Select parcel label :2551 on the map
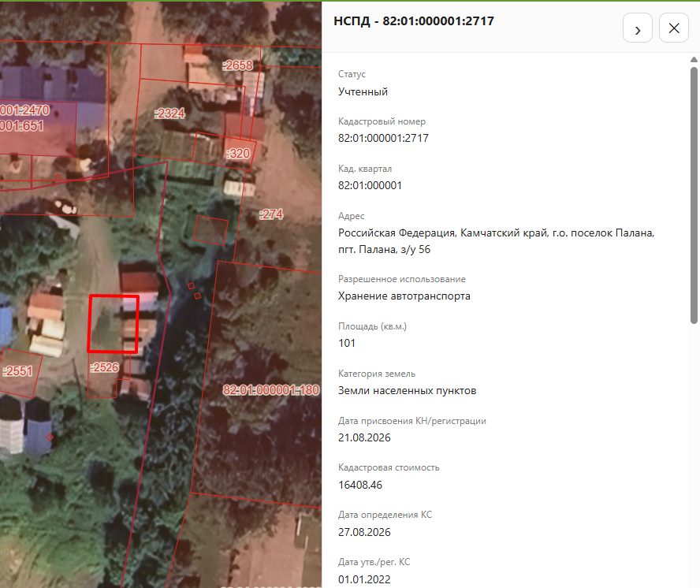700x588 pixels. 18,371
